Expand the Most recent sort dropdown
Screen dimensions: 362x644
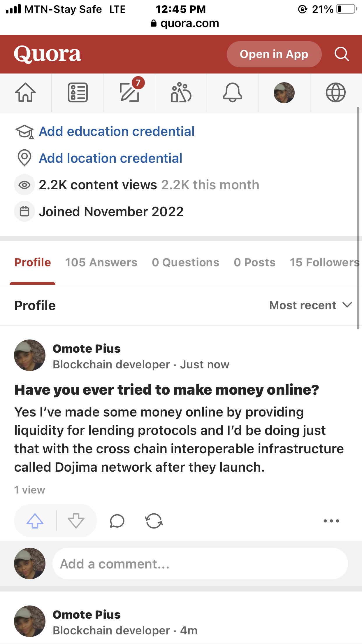310,305
